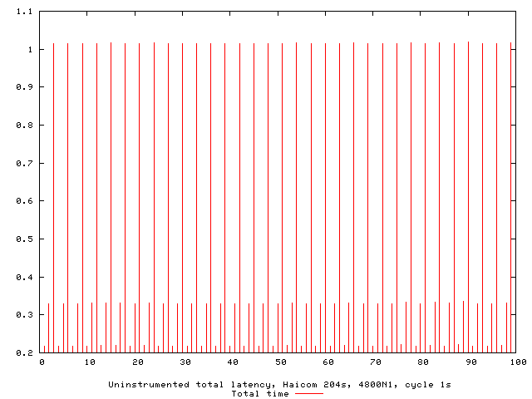Click the 0.6 value on y-axis
The height and width of the screenshot is (399, 532).
[x=26, y=201]
